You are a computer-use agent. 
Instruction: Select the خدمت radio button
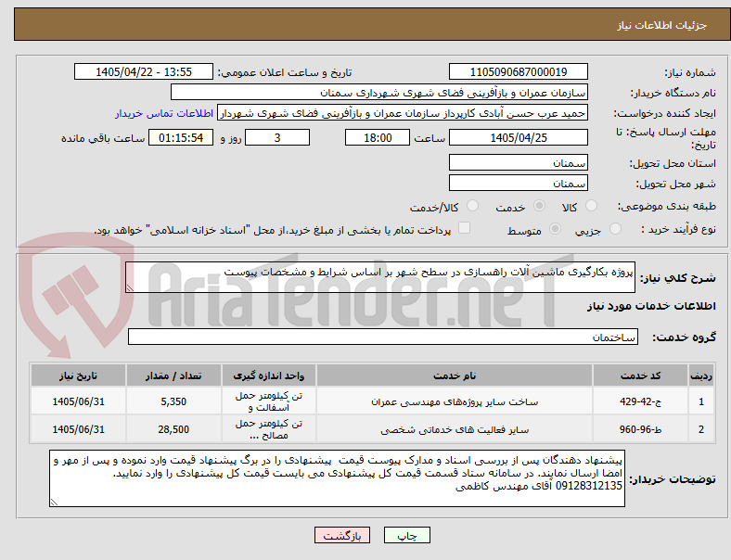tap(539, 206)
